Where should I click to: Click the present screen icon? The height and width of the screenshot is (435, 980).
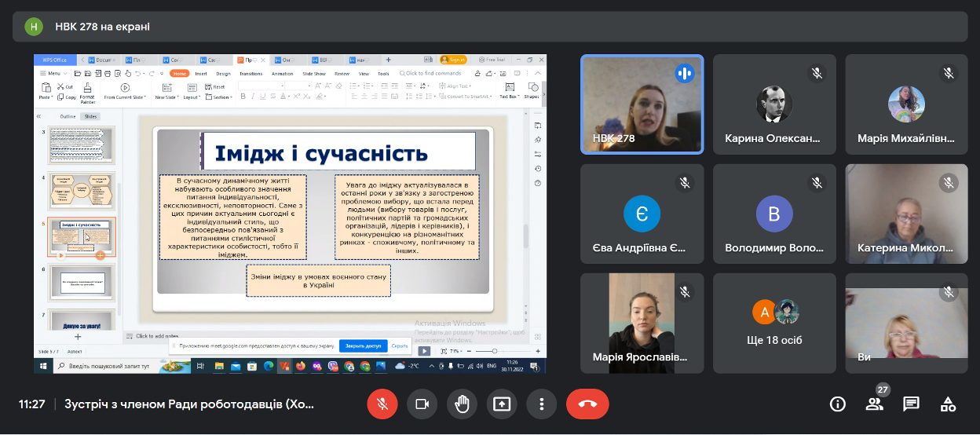[x=501, y=404]
